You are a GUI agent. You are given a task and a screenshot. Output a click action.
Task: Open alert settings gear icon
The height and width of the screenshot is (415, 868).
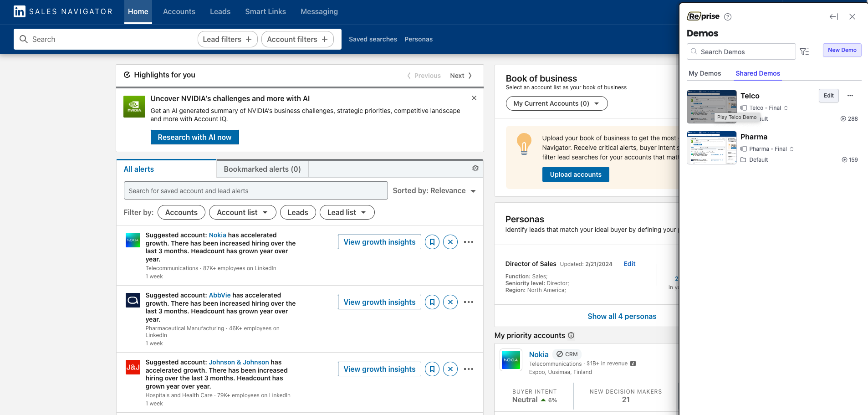coord(475,168)
